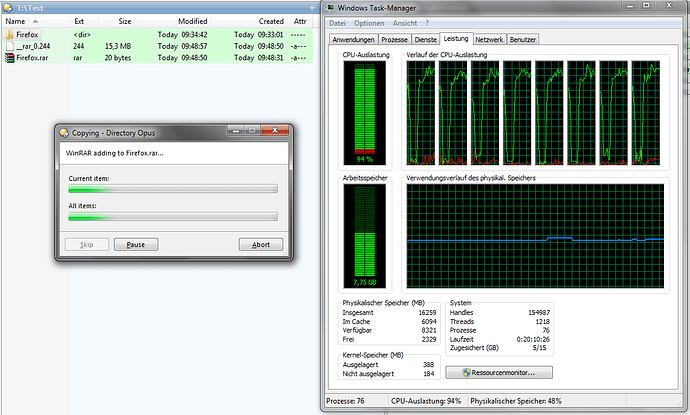Click the 15,3 MB size value
This screenshot has height=415, width=690.
(x=118, y=46)
